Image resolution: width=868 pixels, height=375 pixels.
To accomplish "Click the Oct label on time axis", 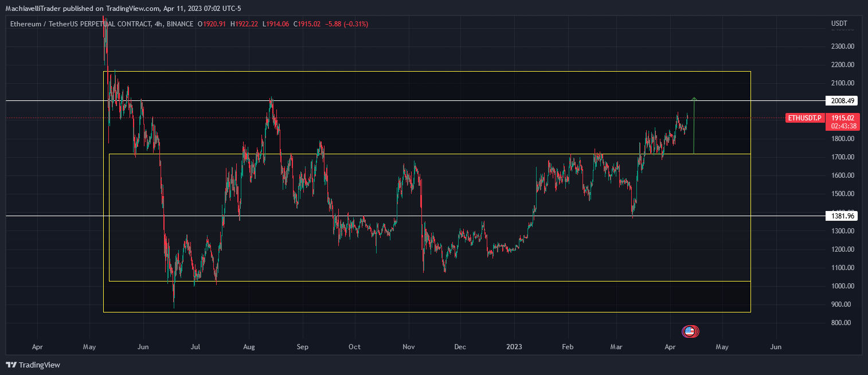I will click(x=355, y=347).
